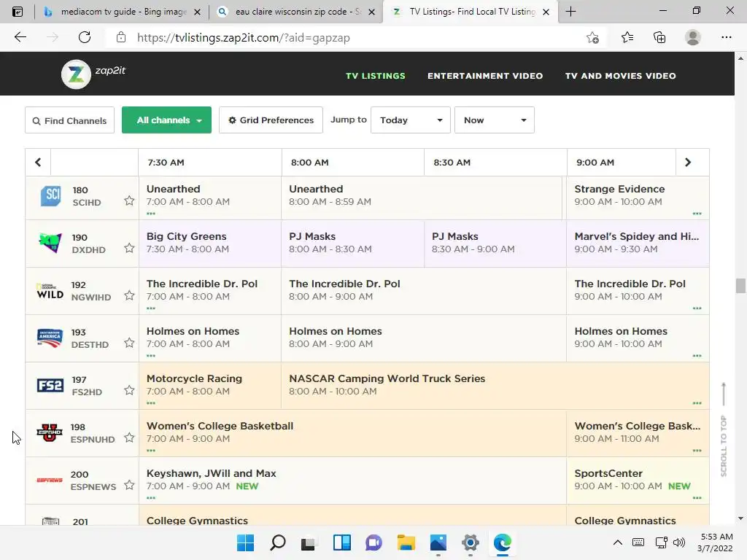Expand Keyshawn, JWill and Max options dots

[x=151, y=498]
